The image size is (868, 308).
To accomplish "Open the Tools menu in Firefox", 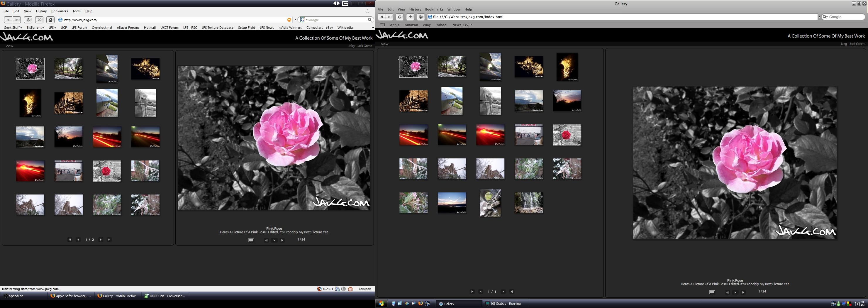I will pyautogui.click(x=77, y=11).
